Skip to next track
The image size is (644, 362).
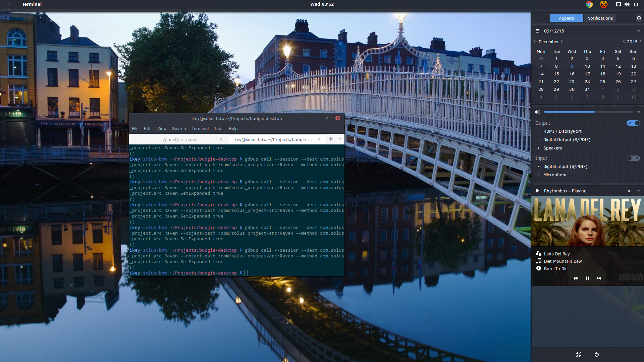coord(599,278)
